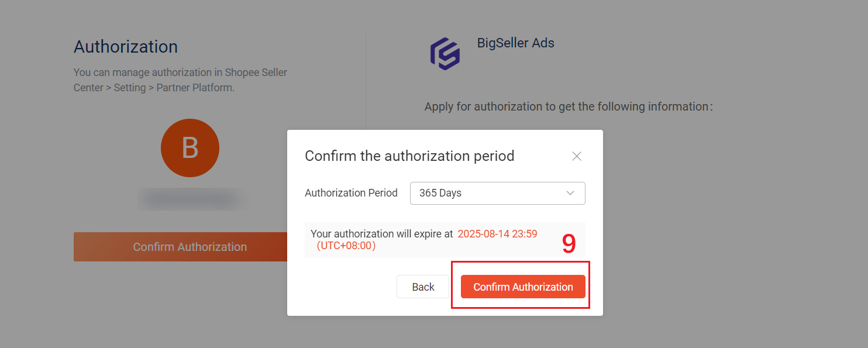Image resolution: width=868 pixels, height=348 pixels.
Task: Open the Authorization Period 365 Days dropdown
Action: point(498,193)
